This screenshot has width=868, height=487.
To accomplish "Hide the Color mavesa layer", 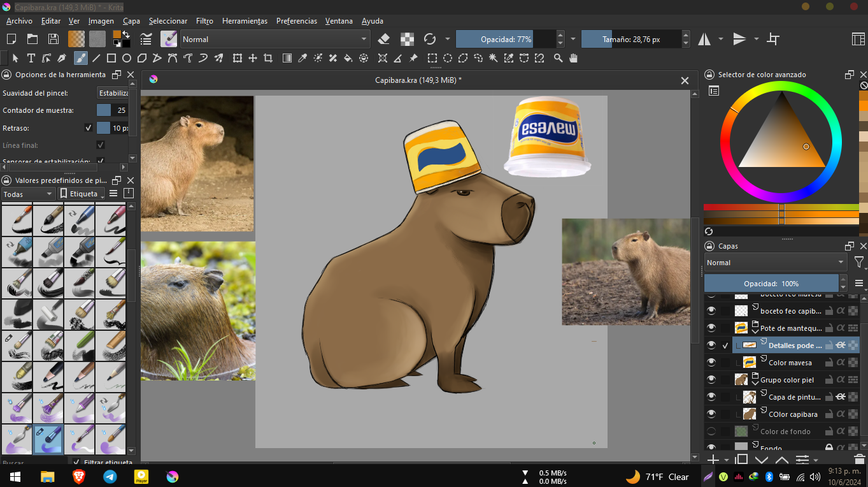I will [711, 362].
